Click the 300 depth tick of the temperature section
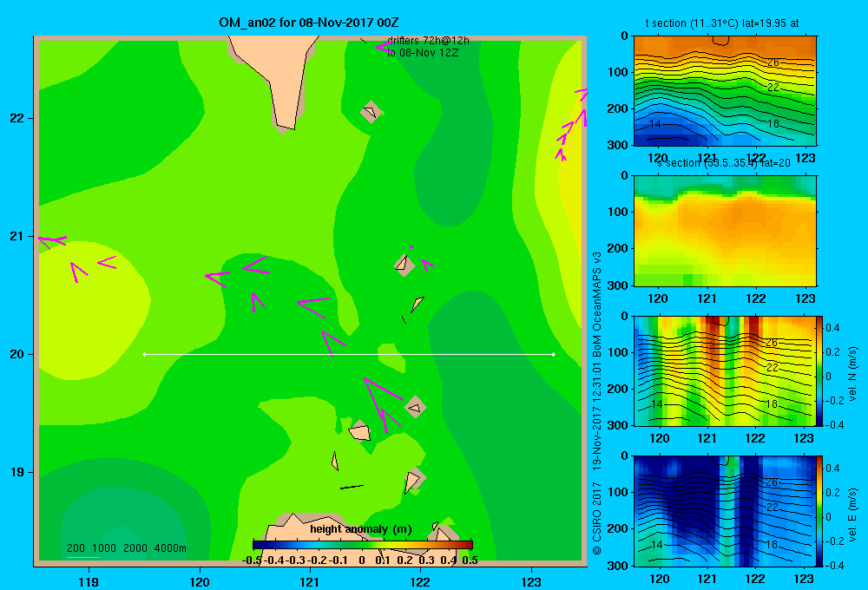This screenshot has width=868, height=590. pyautogui.click(x=620, y=145)
